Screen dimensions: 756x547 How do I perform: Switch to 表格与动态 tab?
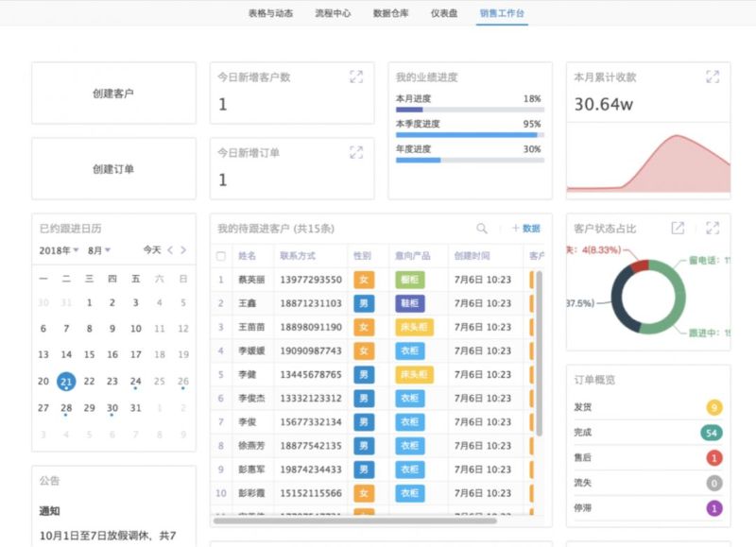coord(270,13)
